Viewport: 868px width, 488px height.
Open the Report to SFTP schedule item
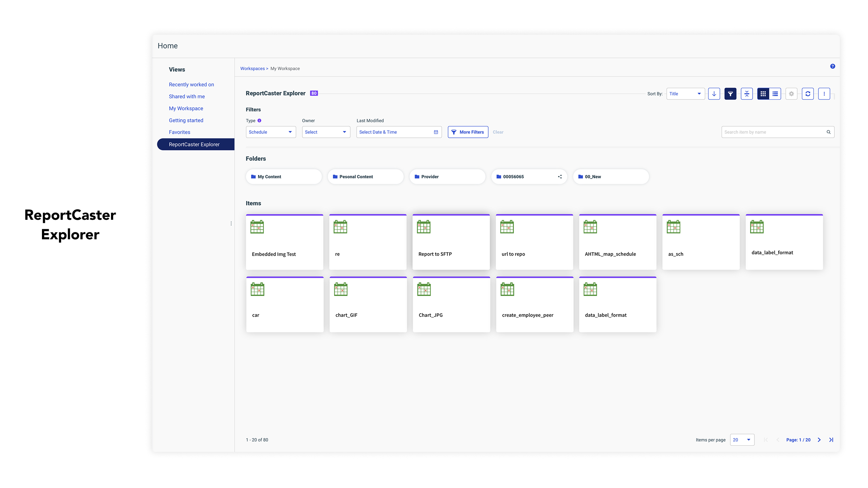pos(451,242)
